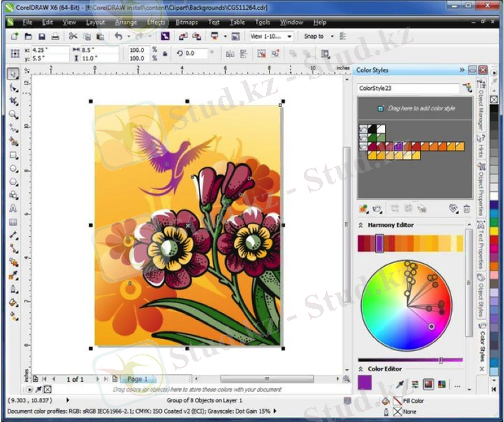Select the purple swatch in Harmony Editor strip

pyautogui.click(x=379, y=243)
